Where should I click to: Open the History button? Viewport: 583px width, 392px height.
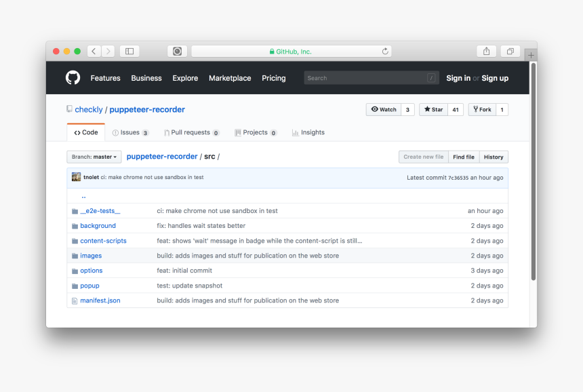click(494, 157)
